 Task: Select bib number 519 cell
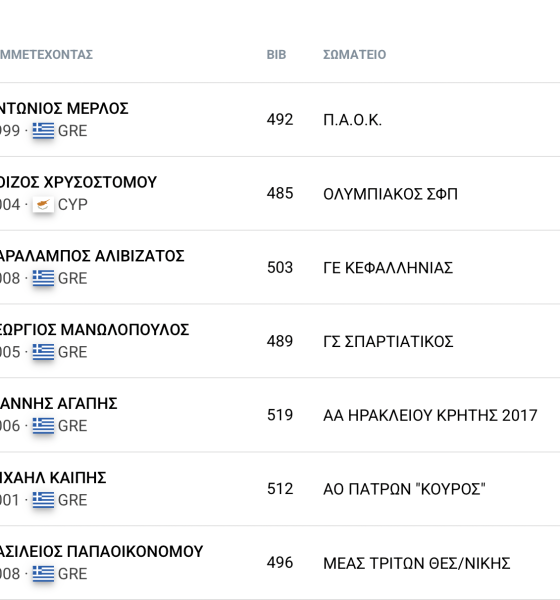[x=280, y=415]
